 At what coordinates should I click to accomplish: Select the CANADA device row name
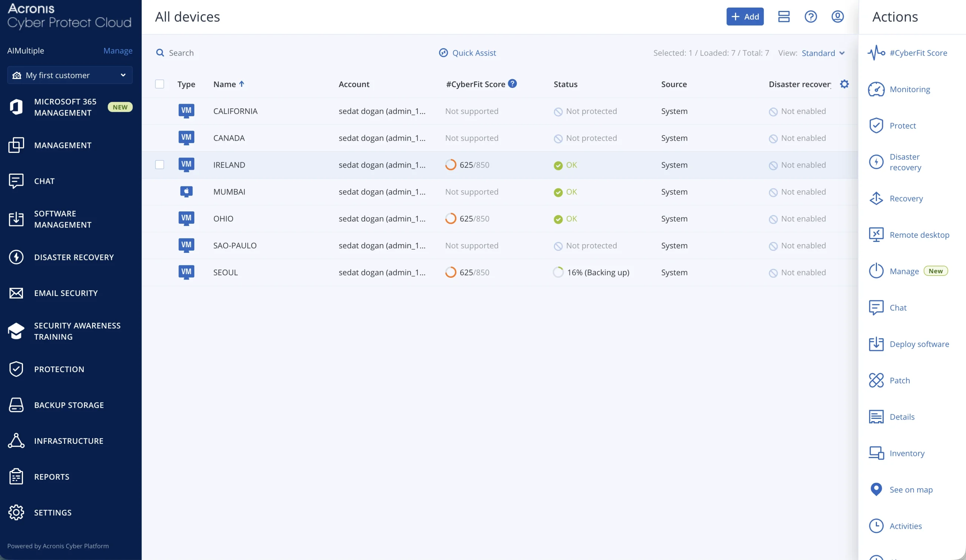[x=229, y=138]
